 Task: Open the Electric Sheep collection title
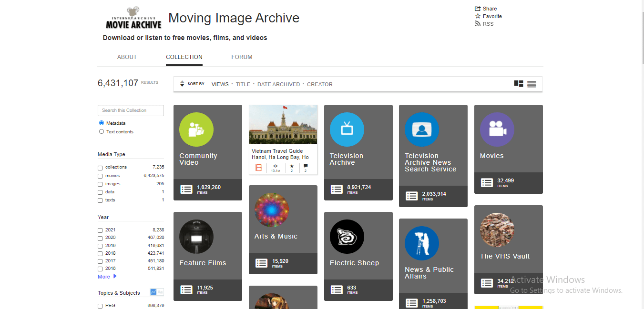(354, 263)
